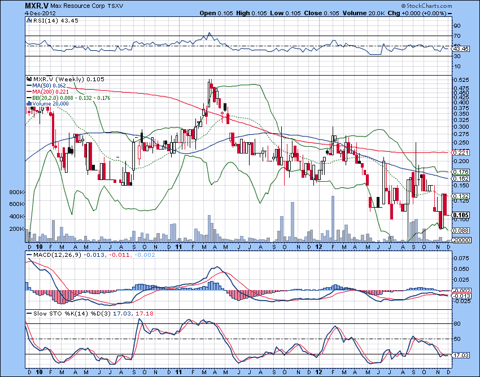480x377 pixels.
Task: Click the 200K volume axis label
Action: [x=17, y=229]
